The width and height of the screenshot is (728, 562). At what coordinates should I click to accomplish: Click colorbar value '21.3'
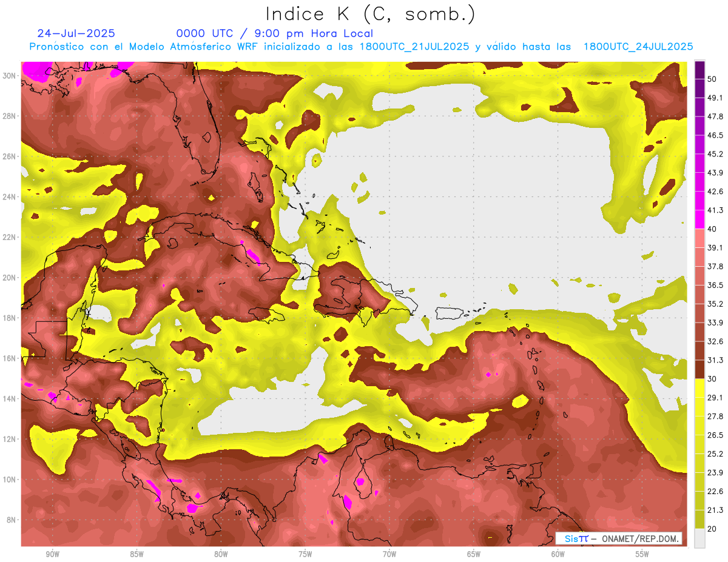(715, 510)
